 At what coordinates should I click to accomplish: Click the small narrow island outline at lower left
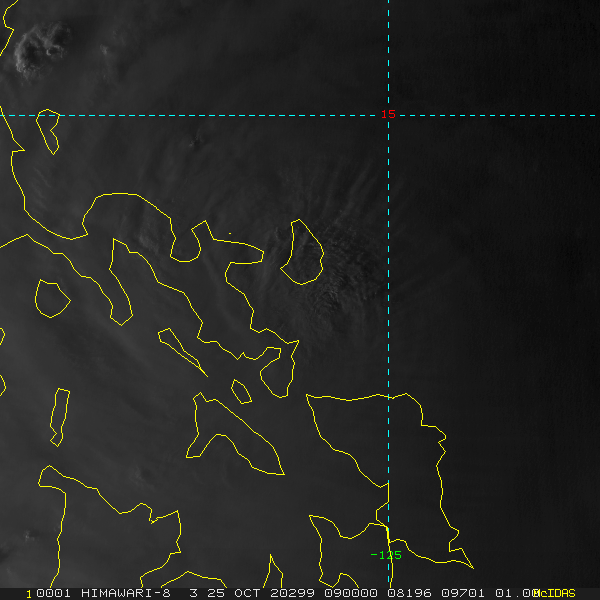coord(60,415)
